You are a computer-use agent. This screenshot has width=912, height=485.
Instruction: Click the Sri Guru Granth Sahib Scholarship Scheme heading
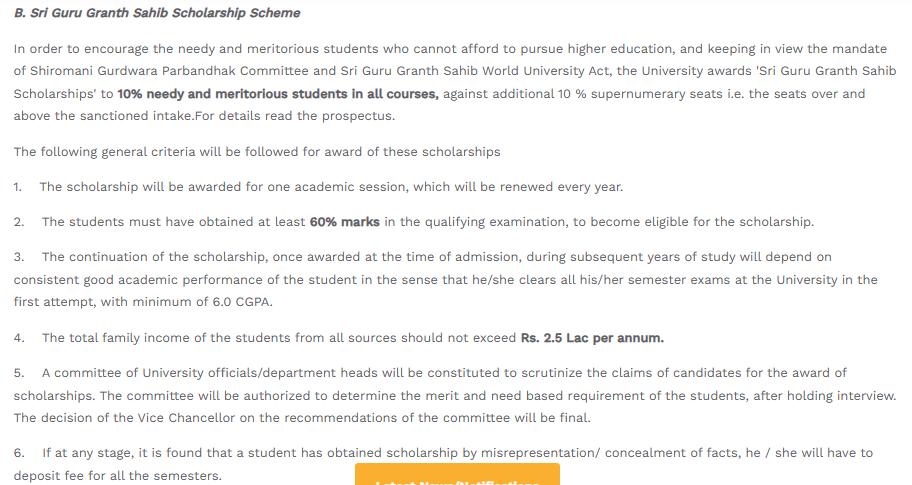click(x=156, y=13)
